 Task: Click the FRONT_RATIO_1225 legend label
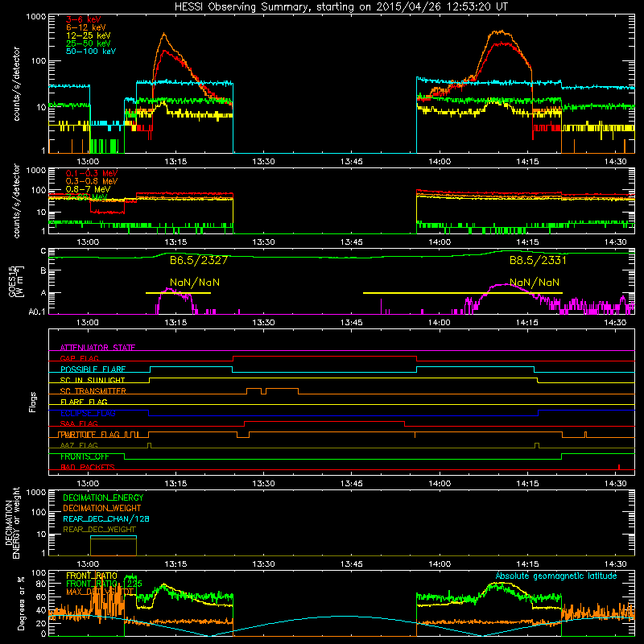(104, 584)
